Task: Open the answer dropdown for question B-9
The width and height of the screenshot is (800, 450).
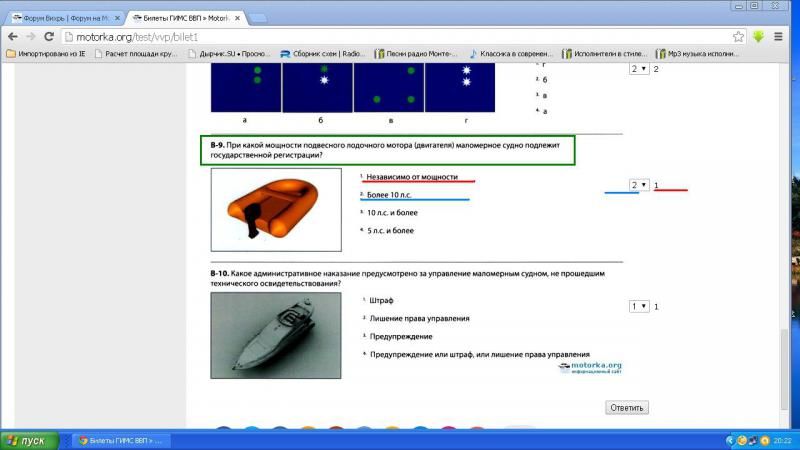Action: pyautogui.click(x=638, y=186)
